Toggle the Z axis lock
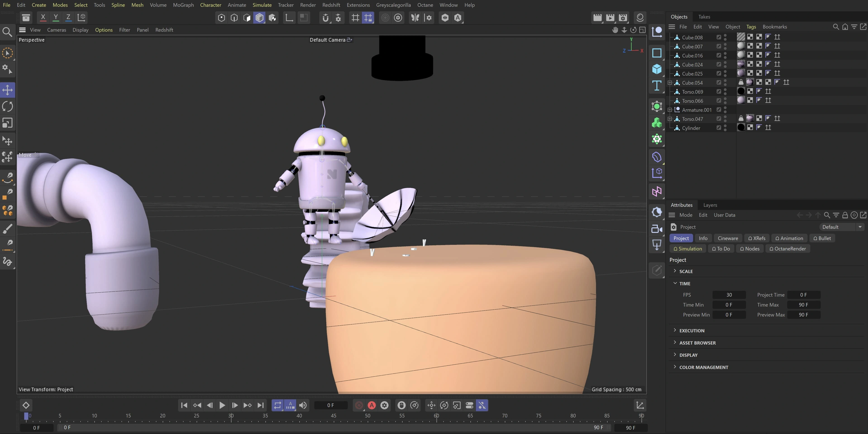868x434 pixels. 68,17
